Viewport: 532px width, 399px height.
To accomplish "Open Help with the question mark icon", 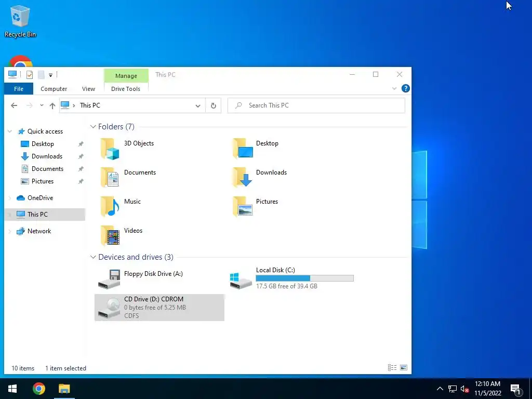I will 405,88.
